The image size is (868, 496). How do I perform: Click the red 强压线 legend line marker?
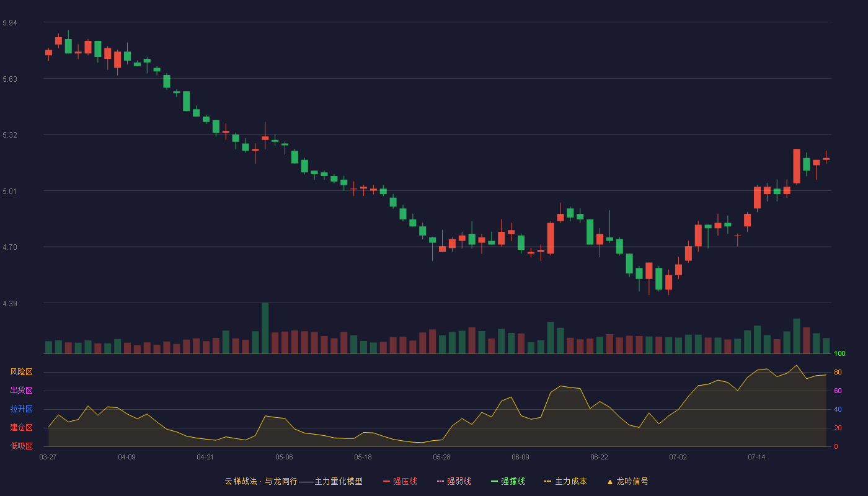pyautogui.click(x=386, y=481)
